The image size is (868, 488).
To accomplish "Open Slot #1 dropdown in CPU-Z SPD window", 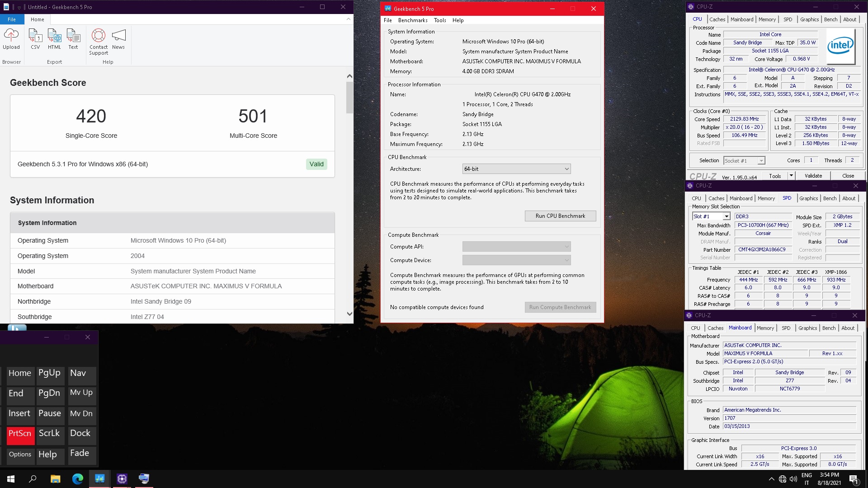I will 711,216.
